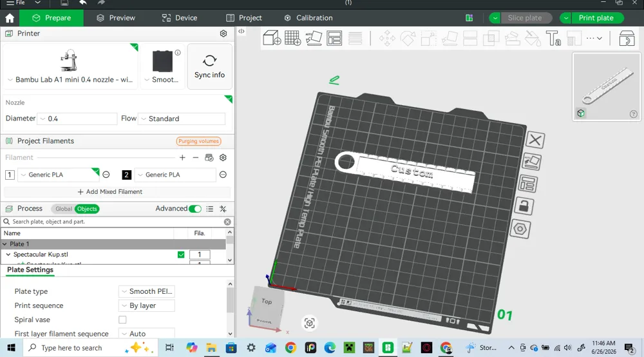
Task: Open the Assembly view icon
Action: tap(627, 39)
